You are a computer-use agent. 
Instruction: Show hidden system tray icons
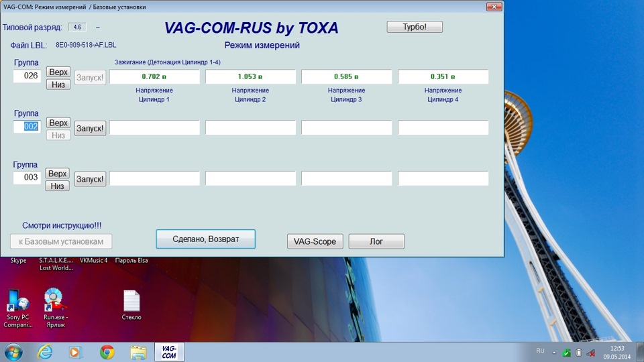click(554, 353)
